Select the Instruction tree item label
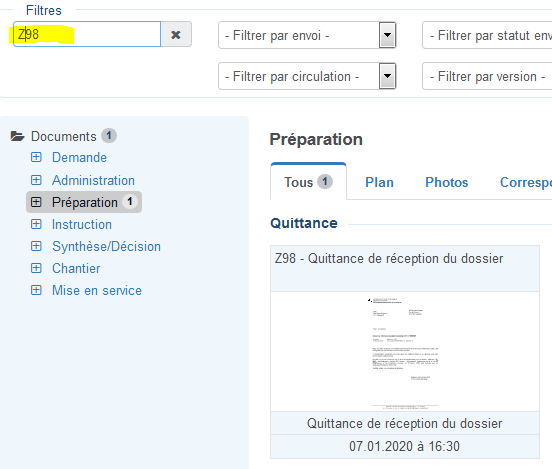The height and width of the screenshot is (469, 552). pos(82,224)
